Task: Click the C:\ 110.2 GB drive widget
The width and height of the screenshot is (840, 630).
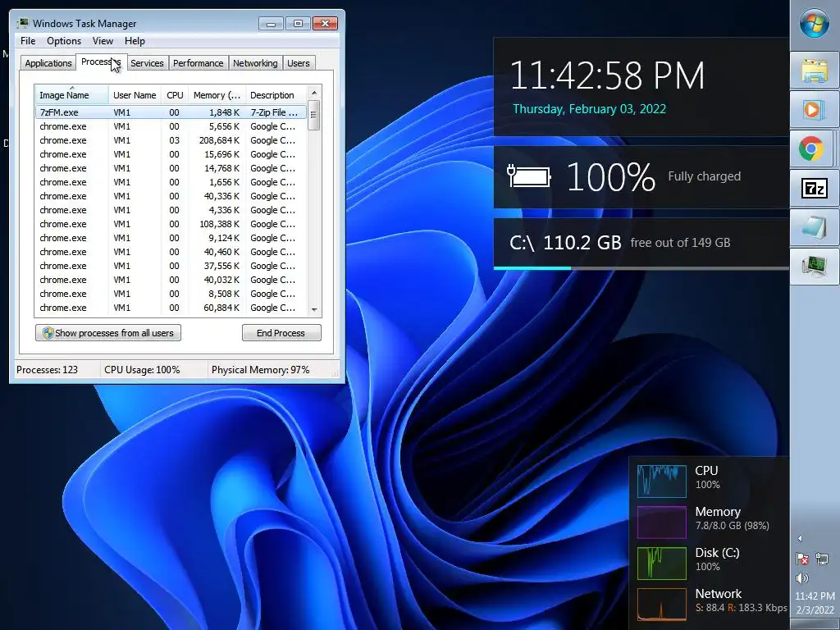Action: click(x=641, y=243)
